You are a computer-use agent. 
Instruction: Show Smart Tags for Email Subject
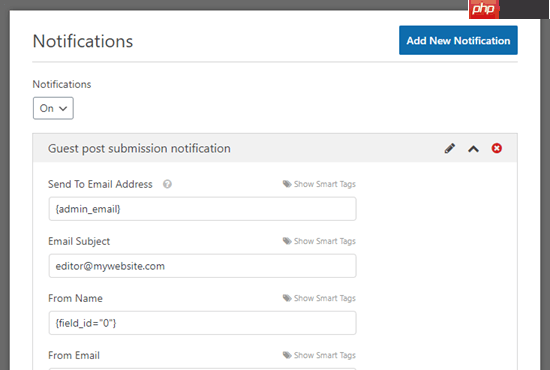[x=324, y=241]
